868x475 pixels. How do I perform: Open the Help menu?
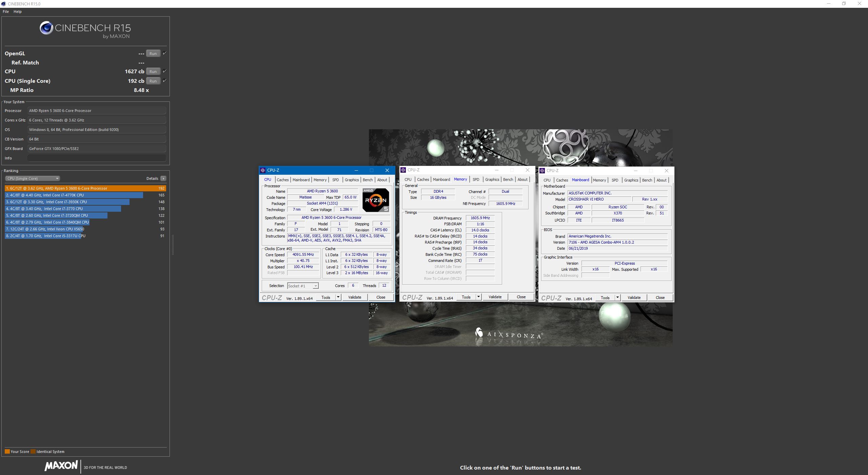[x=18, y=12]
